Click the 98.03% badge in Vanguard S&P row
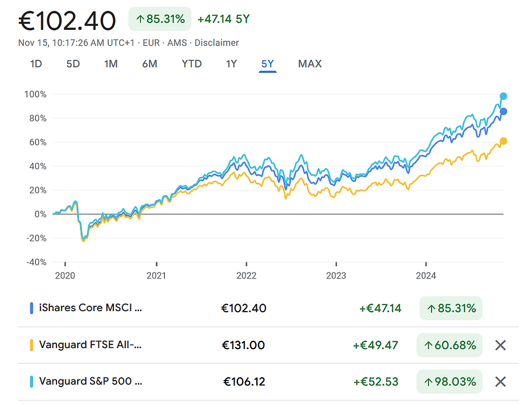Screen dimensions: 532x405 (449, 382)
